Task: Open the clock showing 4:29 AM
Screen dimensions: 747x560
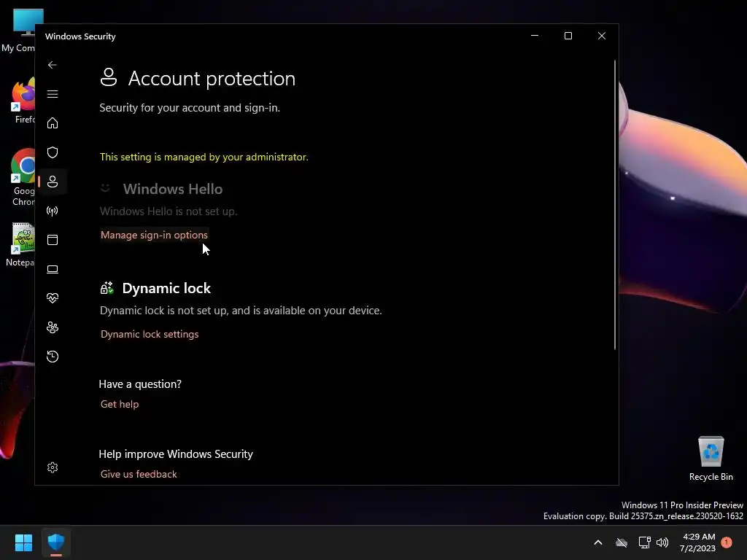Action: 698,542
